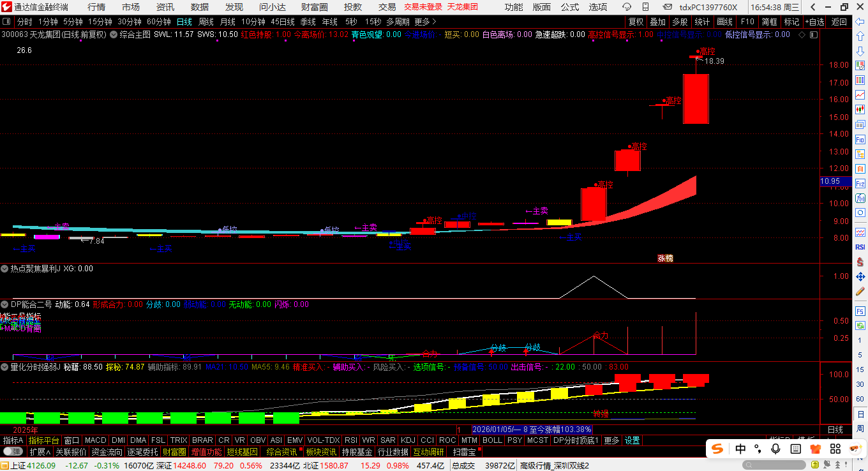Click the 18.39 high price label
This screenshot has height=471, width=868.
714,61
